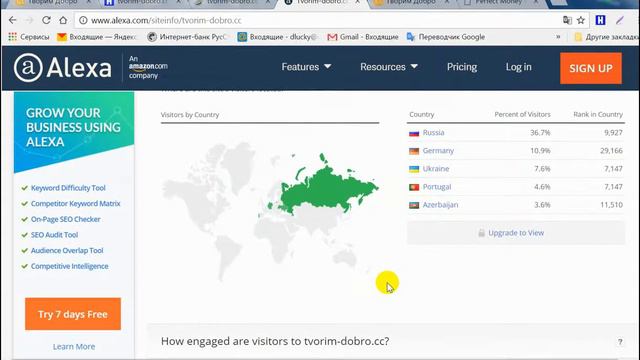Open the Ukraine country link

tap(436, 169)
